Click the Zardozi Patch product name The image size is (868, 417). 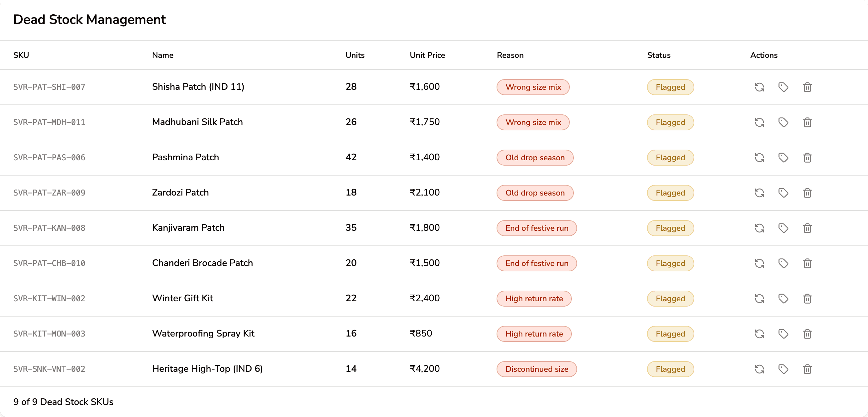(x=180, y=193)
